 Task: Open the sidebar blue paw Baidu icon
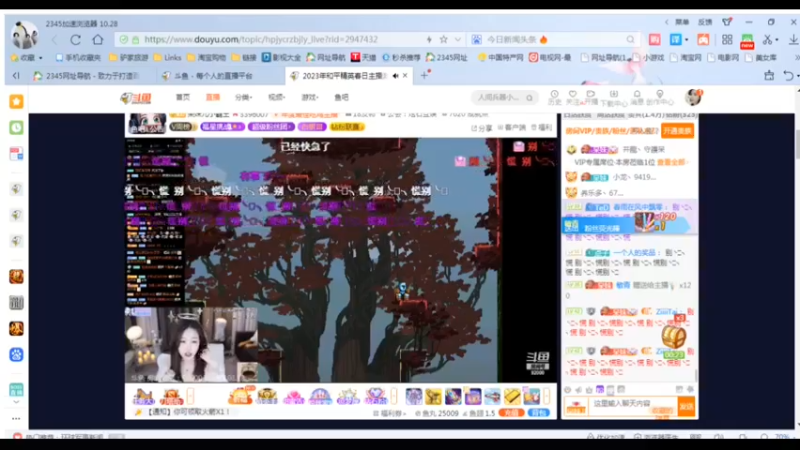pos(16,355)
